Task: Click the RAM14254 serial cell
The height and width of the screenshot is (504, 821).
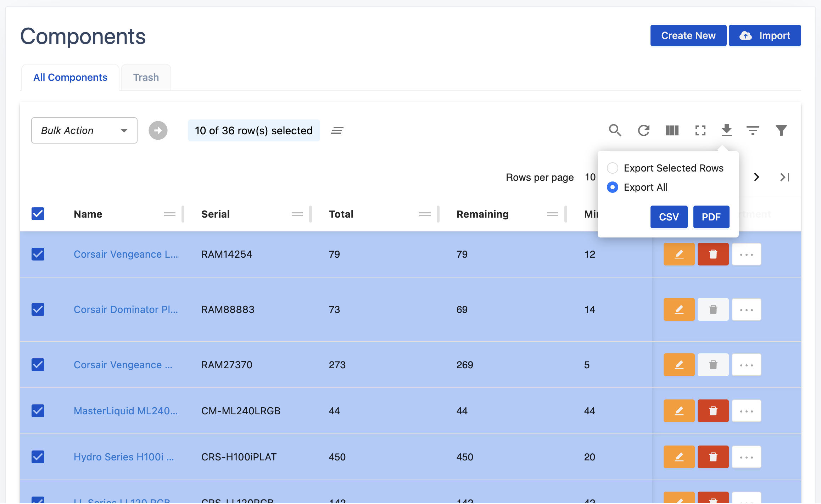Action: pyautogui.click(x=227, y=254)
